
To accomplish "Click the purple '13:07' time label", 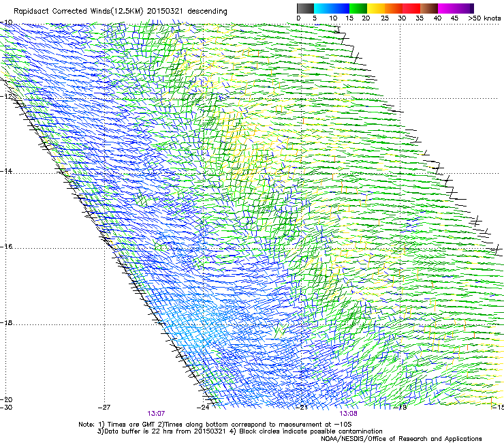I will tap(156, 414).
